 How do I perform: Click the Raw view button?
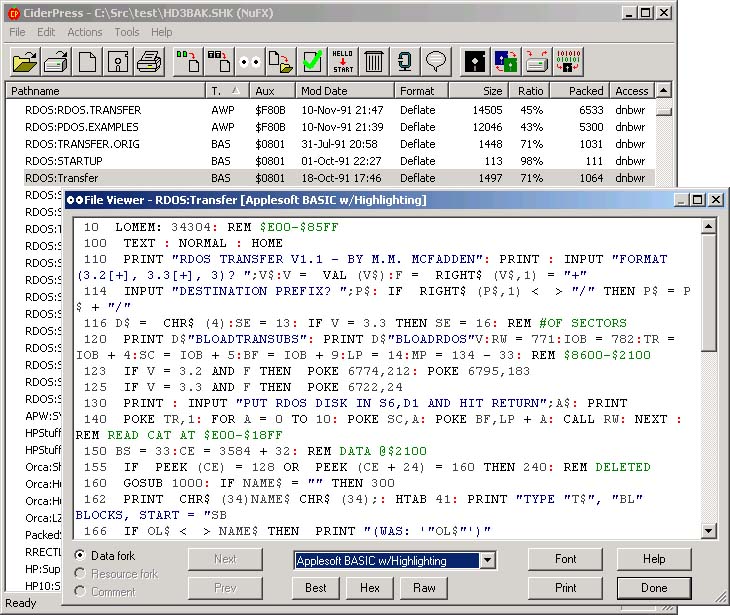(x=424, y=588)
